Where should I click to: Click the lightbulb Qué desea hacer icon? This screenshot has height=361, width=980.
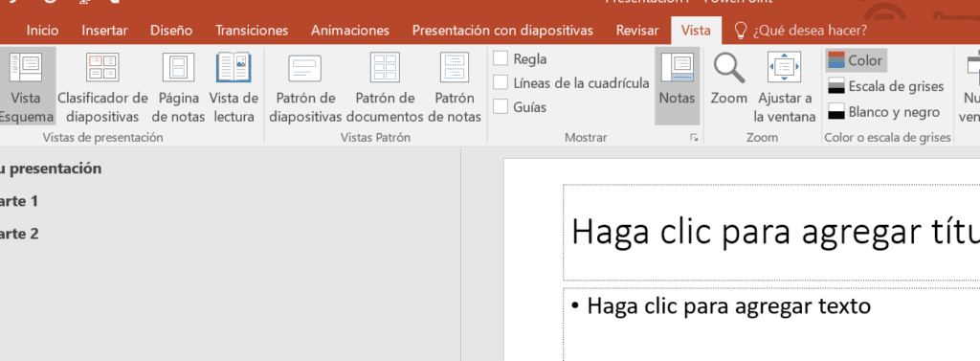(x=741, y=30)
